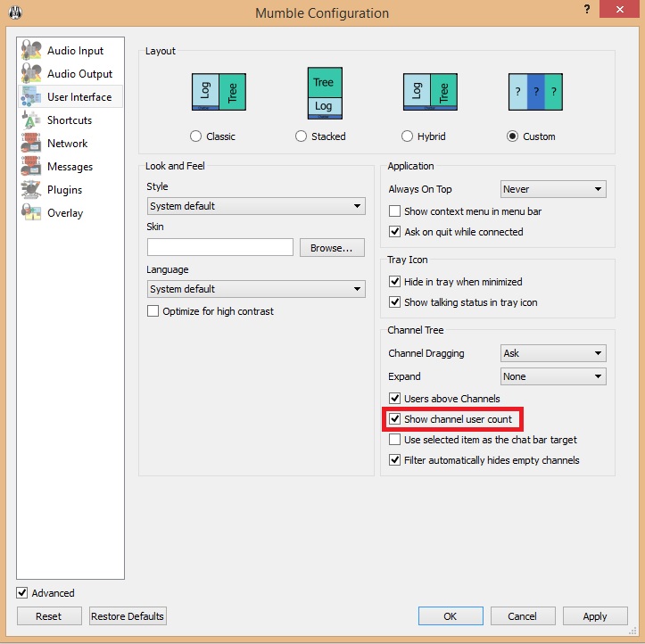The width and height of the screenshot is (645, 644).
Task: Click the Audio Output headset icon
Action: pyautogui.click(x=31, y=73)
